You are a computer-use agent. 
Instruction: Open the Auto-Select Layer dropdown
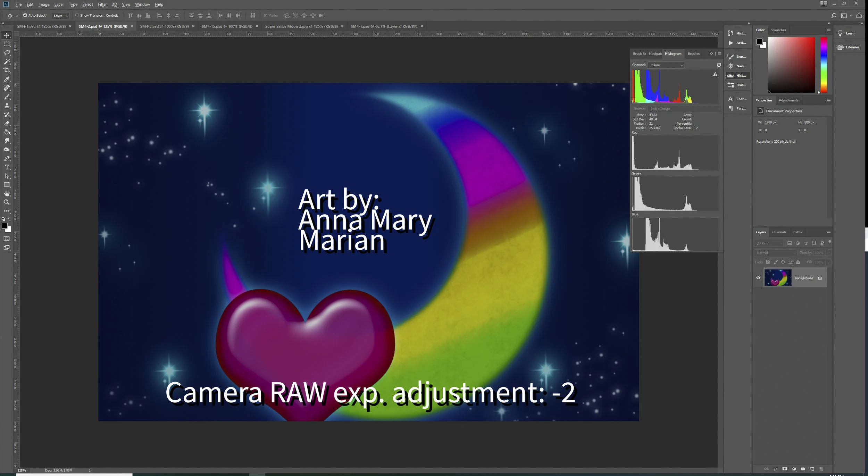[x=60, y=16]
